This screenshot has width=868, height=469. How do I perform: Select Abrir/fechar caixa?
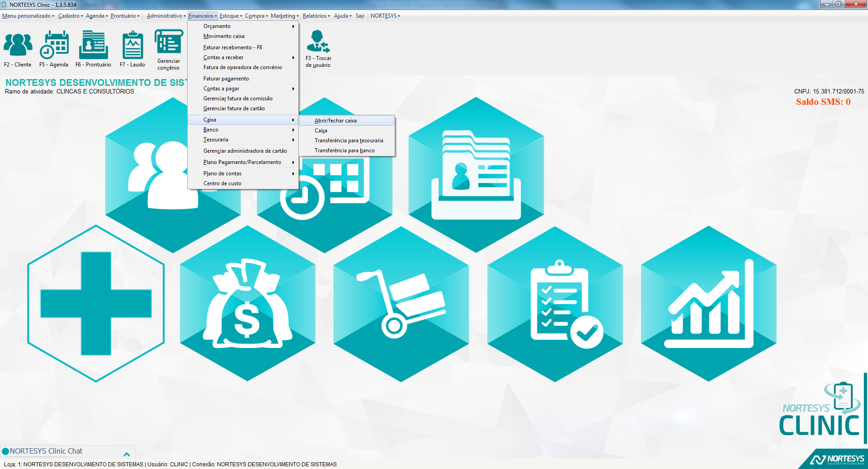coord(347,121)
